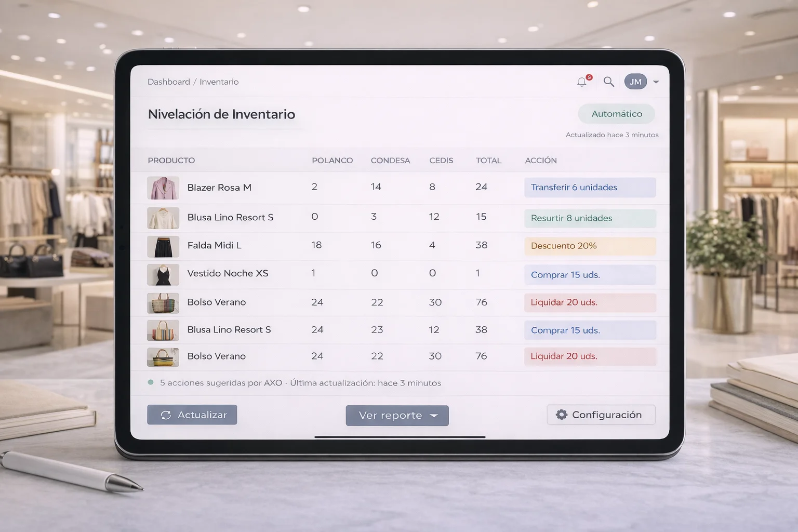
Task: Click the Blazer Rosa M product thumbnail
Action: (x=163, y=188)
